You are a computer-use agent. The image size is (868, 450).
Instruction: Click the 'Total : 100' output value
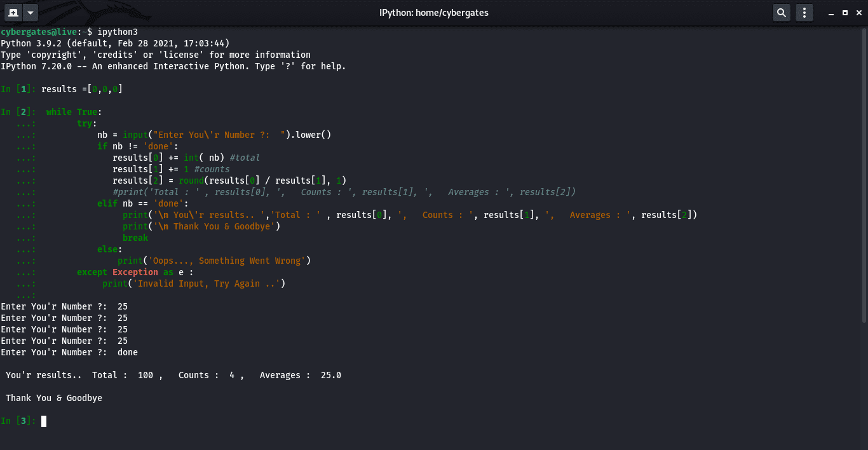pos(123,375)
